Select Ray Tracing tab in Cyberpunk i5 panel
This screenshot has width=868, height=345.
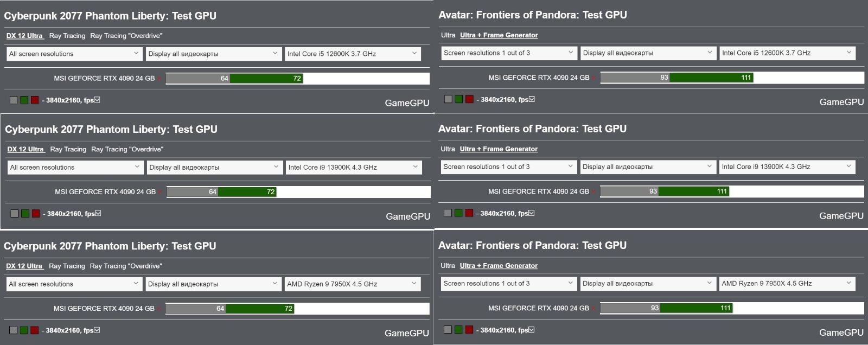coord(67,36)
